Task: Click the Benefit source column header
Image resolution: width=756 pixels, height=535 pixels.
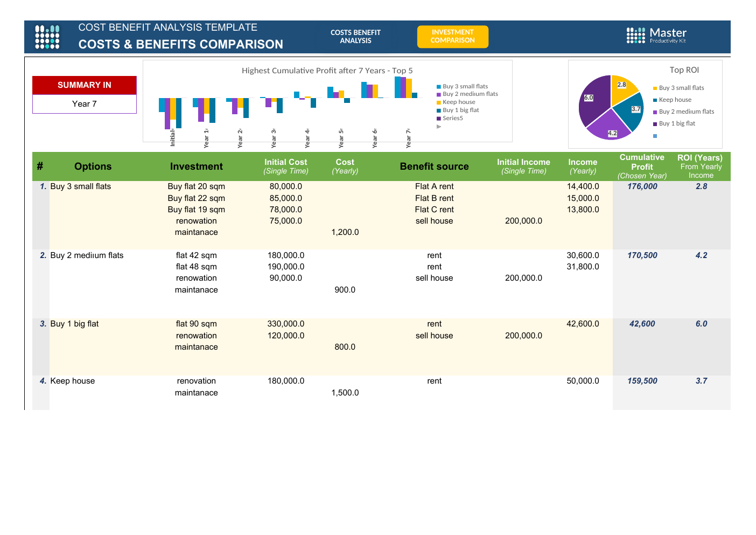Action: tap(435, 166)
